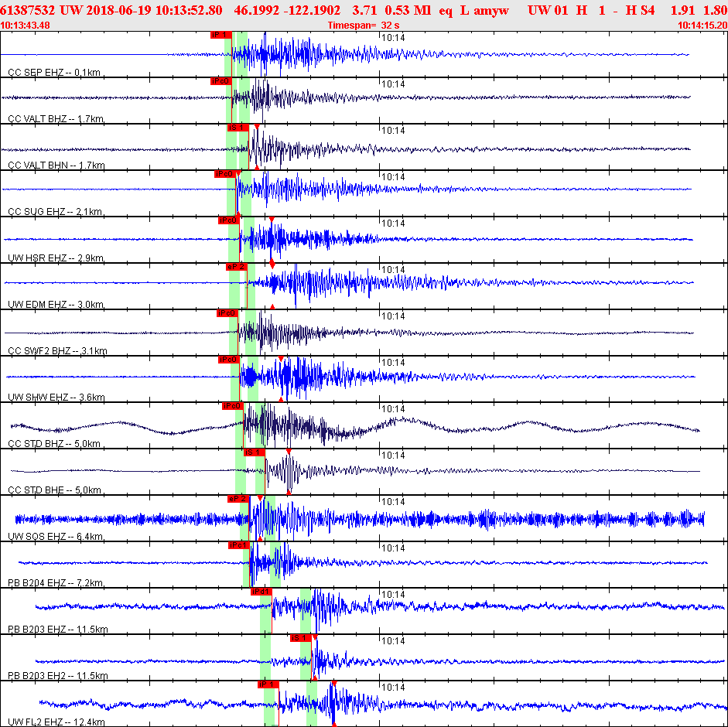The image size is (728, 727).
Task: Select the eP 2 pick flag on UW SOS EHZ
Action: pyautogui.click(x=238, y=499)
